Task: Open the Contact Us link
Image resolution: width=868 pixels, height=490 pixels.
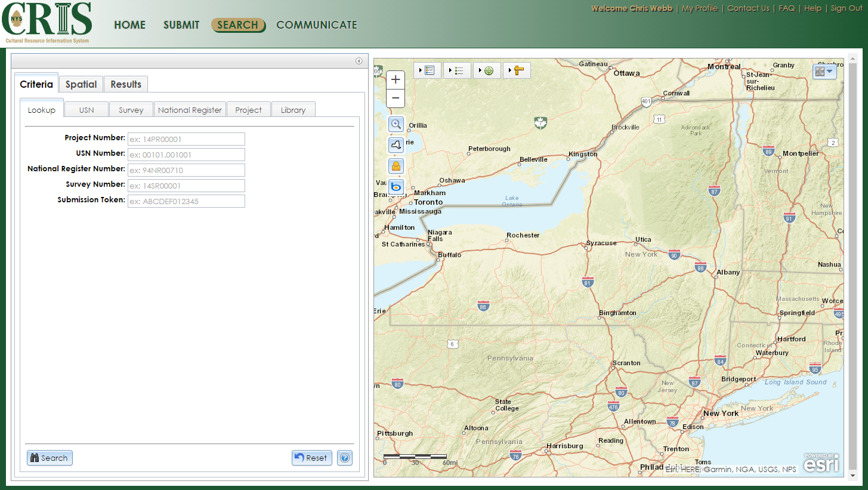Action: (x=748, y=8)
